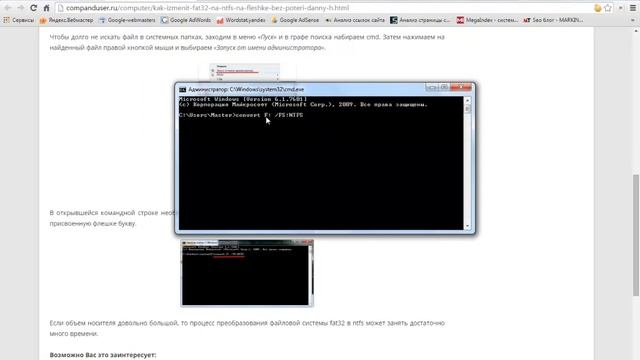The height and width of the screenshot is (360, 640).
Task: Reload the current page
Action: pyautogui.click(x=34, y=8)
